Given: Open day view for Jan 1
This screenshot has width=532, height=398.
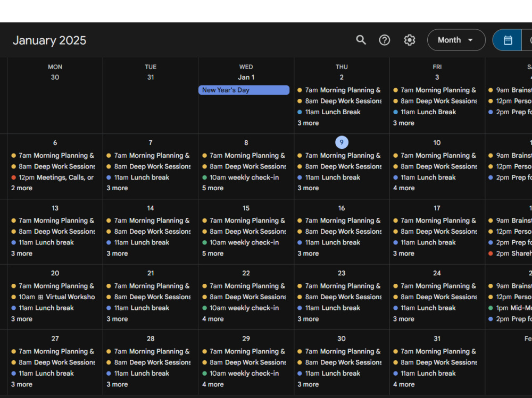Looking at the screenshot, I should click(x=246, y=77).
